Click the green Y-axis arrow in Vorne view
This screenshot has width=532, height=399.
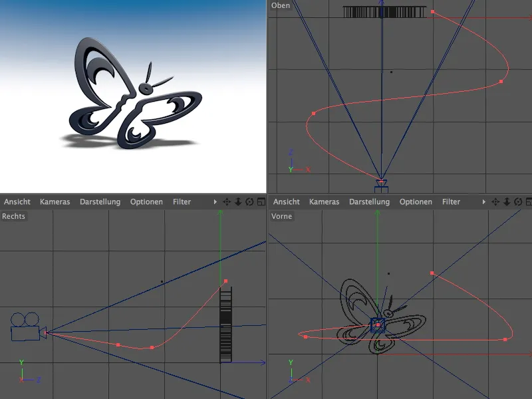click(377, 213)
